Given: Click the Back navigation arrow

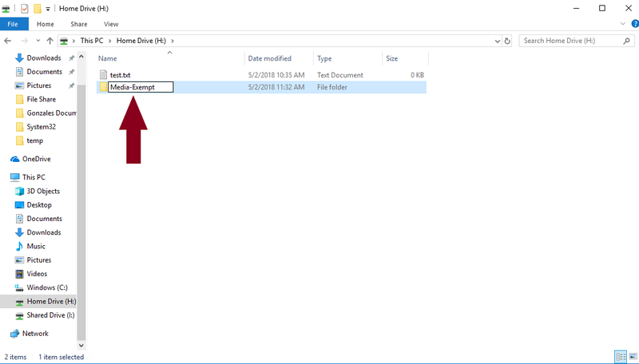Looking at the screenshot, I should pos(8,41).
